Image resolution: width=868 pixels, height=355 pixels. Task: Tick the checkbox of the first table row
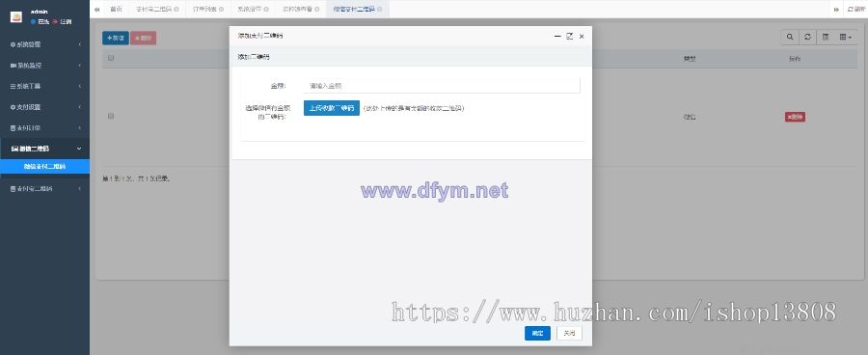pyautogui.click(x=111, y=117)
